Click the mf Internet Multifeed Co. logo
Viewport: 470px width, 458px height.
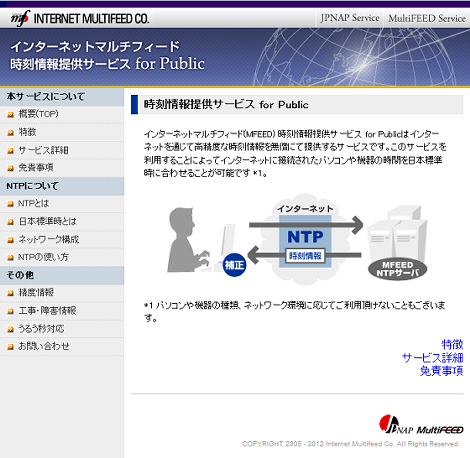point(80,18)
